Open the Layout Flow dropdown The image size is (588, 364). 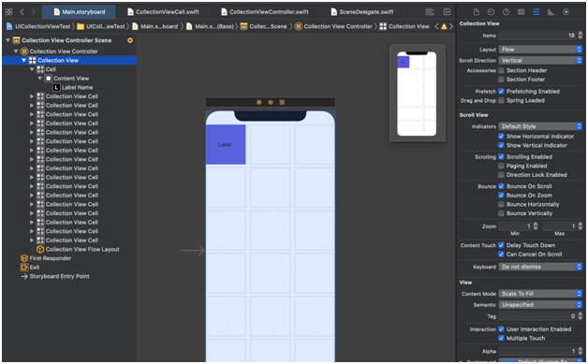tap(540, 50)
